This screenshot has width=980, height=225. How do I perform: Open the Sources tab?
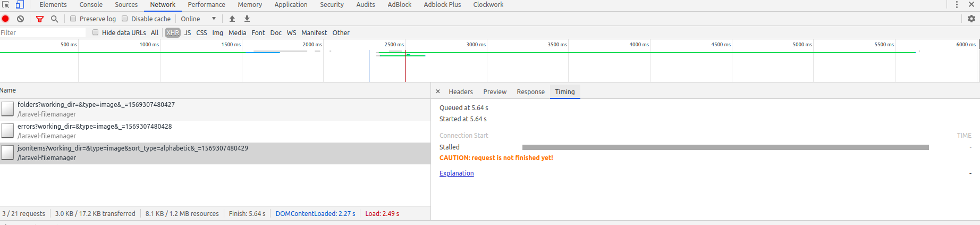pyautogui.click(x=126, y=4)
